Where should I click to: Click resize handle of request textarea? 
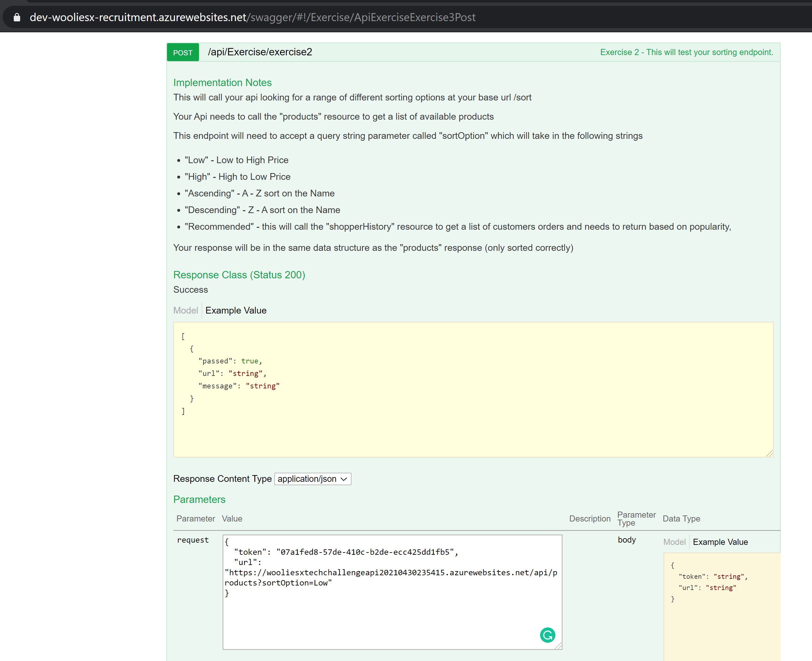(x=559, y=646)
